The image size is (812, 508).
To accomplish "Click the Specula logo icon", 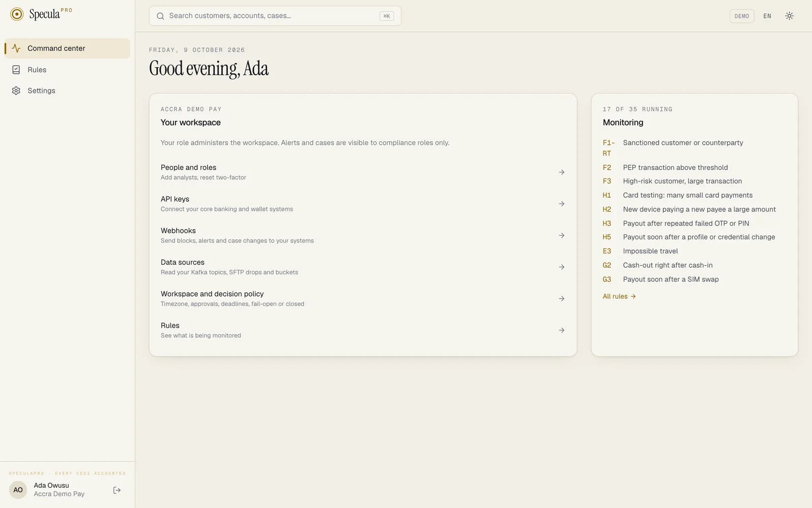I will pyautogui.click(x=17, y=14).
